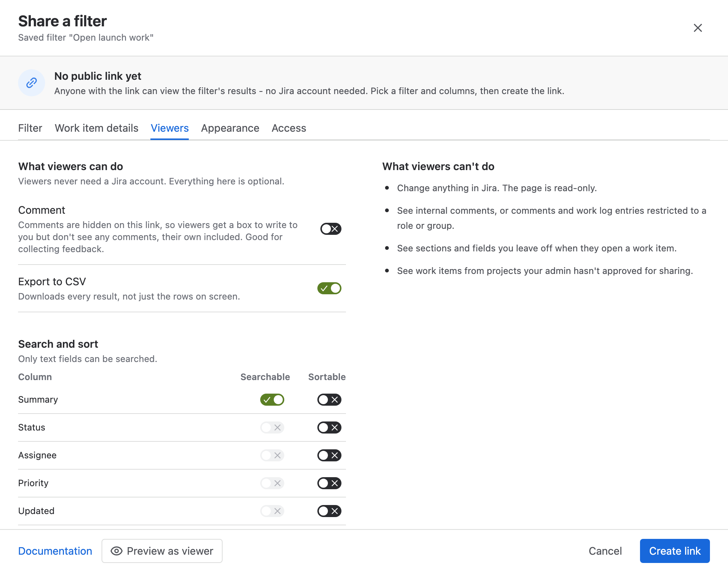
Task: Click the eye icon in Preview as viewer
Action: tap(117, 551)
